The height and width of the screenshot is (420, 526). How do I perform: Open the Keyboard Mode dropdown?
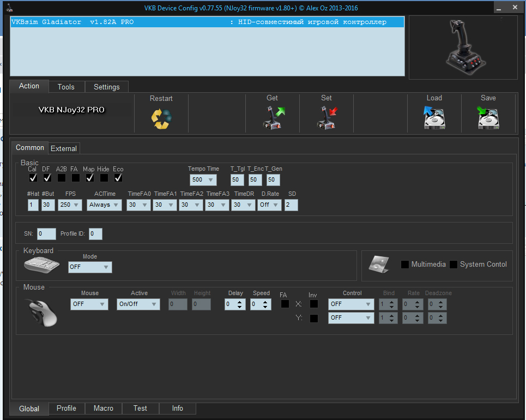(x=90, y=267)
